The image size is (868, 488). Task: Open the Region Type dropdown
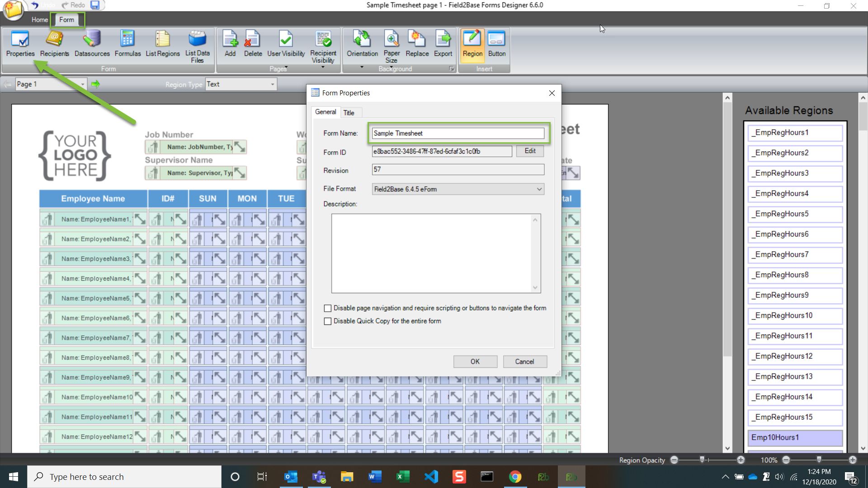click(272, 84)
